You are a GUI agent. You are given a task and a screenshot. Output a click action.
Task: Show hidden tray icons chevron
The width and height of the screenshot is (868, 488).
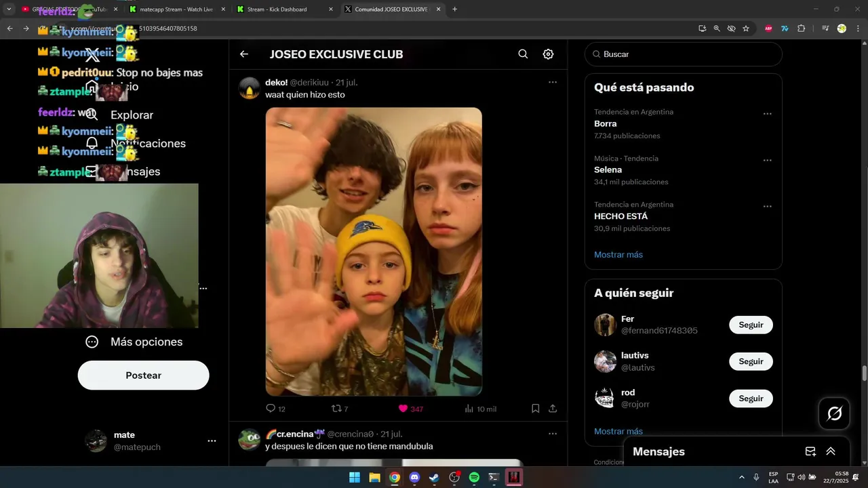(x=741, y=478)
